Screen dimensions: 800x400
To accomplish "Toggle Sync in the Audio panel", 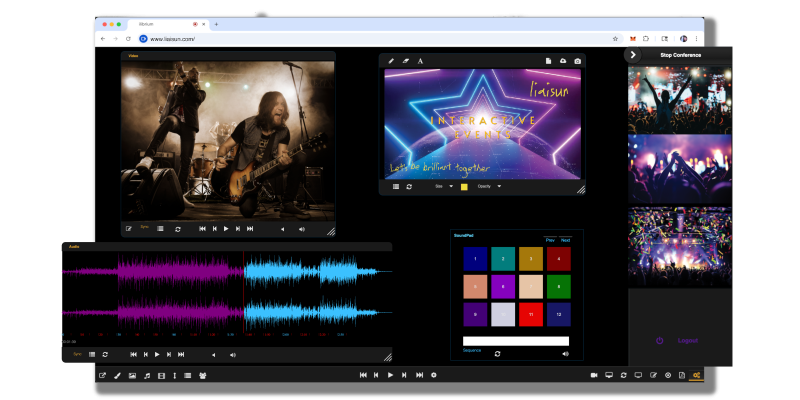I will click(x=76, y=354).
